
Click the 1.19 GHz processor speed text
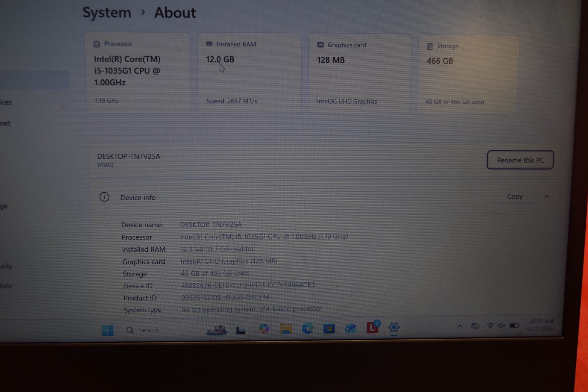click(107, 100)
